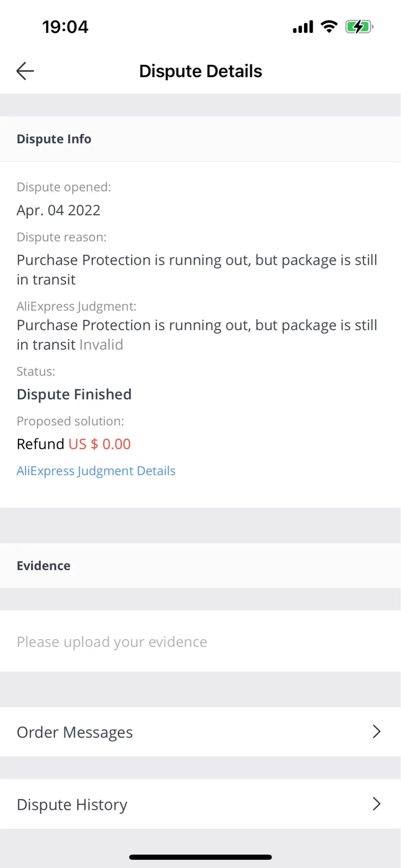Screen dimensions: 401x868
Task: Open AliExpress Judgment Details link
Action: tap(96, 471)
